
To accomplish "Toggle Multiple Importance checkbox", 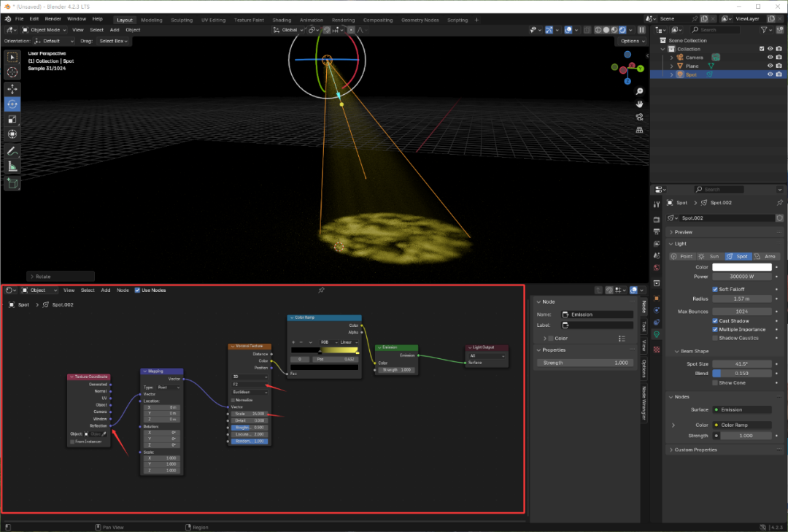I will click(714, 329).
